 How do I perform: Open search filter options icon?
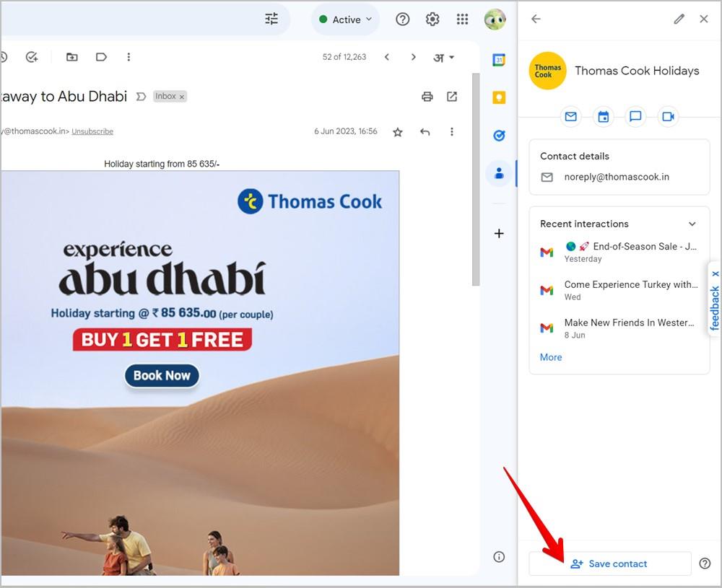click(271, 19)
